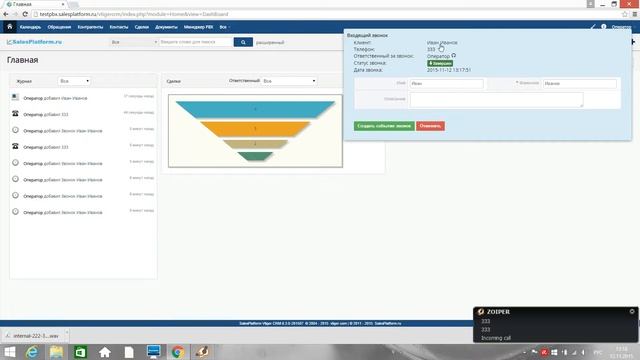This screenshot has width=640, height=360.
Task: Open the downloaded internal-222 wav file
Action: [x=35, y=336]
